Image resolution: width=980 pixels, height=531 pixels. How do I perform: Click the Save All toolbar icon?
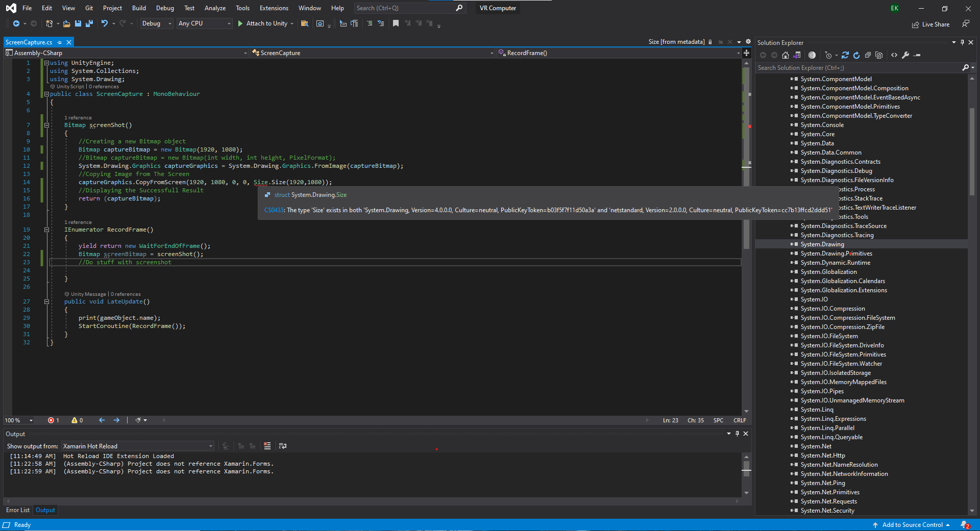point(89,23)
